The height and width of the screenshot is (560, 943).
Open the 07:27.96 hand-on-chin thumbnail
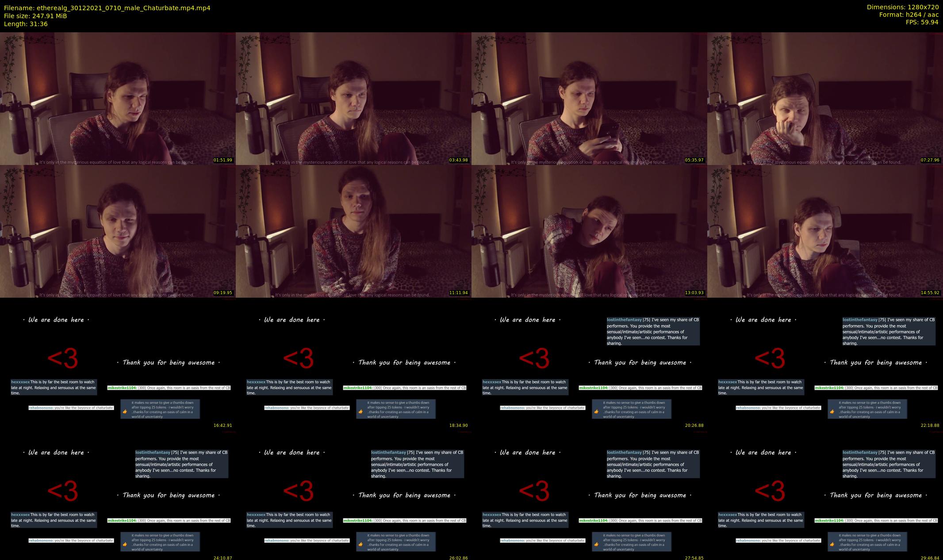point(825,98)
